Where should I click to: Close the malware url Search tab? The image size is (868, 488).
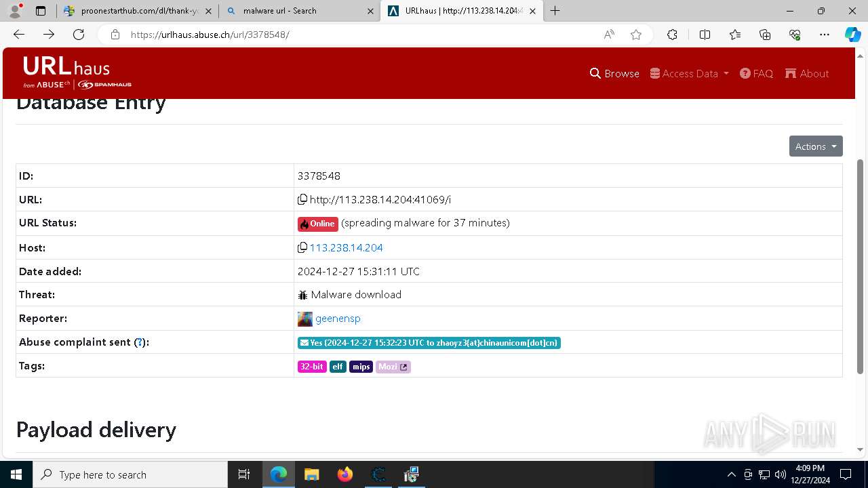[x=370, y=11]
